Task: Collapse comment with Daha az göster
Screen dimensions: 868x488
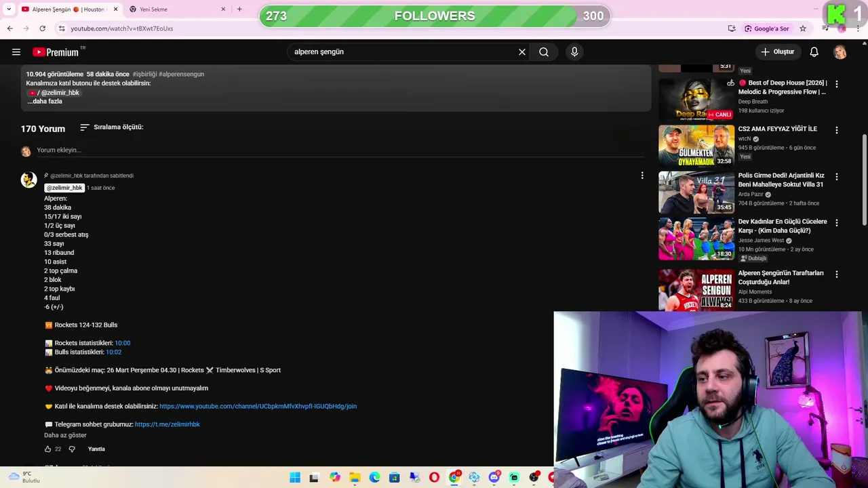Action: [65, 436]
